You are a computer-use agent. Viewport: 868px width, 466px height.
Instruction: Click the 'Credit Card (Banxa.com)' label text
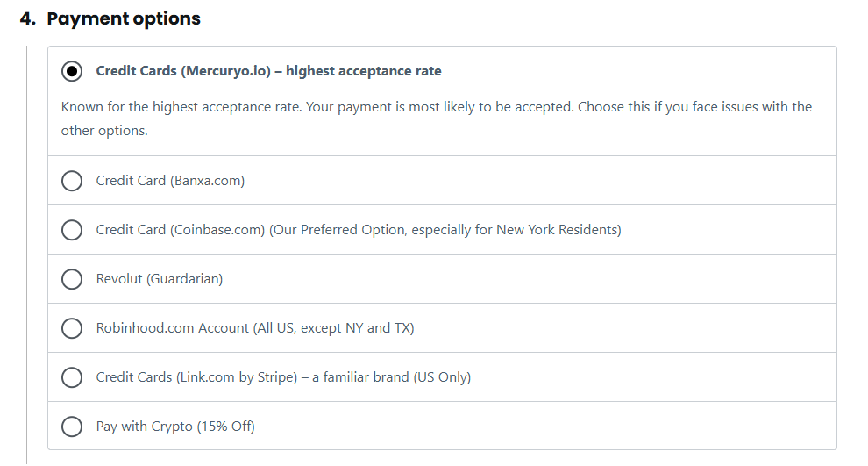[x=170, y=181]
